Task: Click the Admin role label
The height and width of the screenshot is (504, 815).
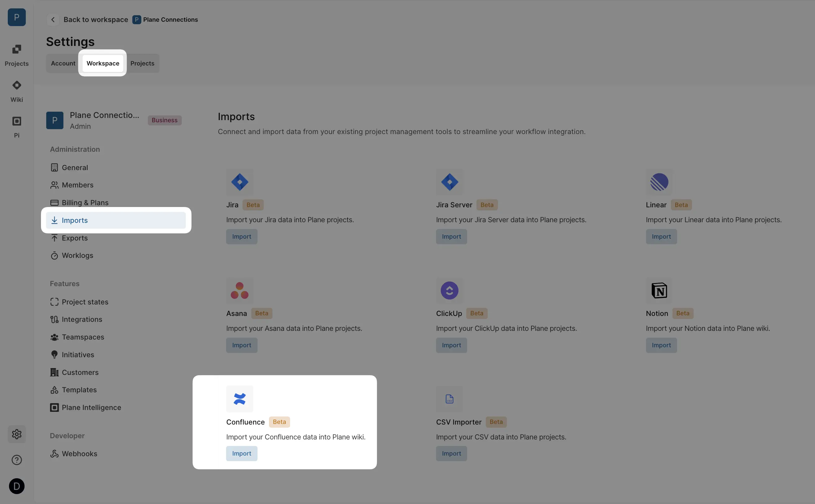Action: (x=80, y=126)
